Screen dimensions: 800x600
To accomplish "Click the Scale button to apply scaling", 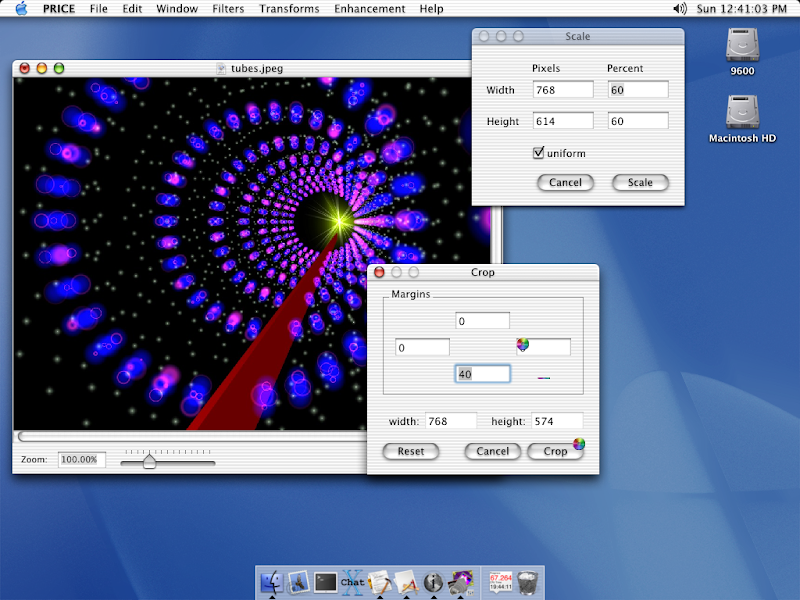I will coord(640,183).
